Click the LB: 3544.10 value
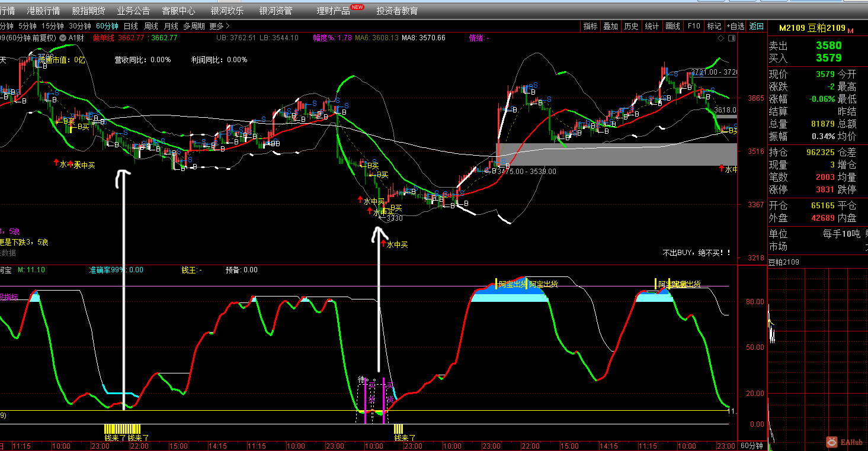This screenshot has height=451, width=868. pos(278,38)
